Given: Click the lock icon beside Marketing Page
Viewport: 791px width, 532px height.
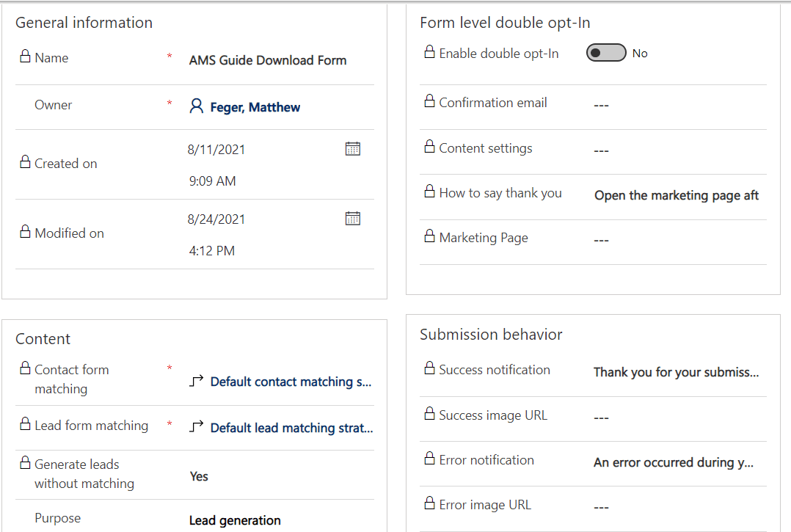Looking at the screenshot, I should click(429, 237).
